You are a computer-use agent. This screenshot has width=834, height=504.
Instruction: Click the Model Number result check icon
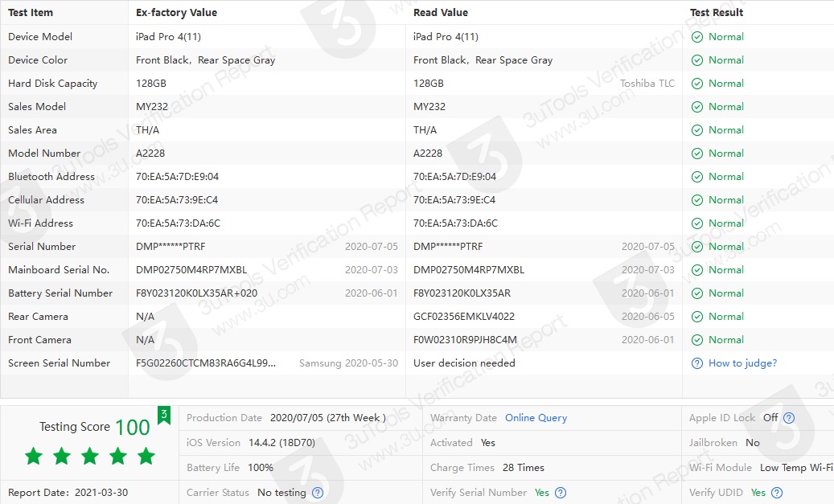(696, 154)
